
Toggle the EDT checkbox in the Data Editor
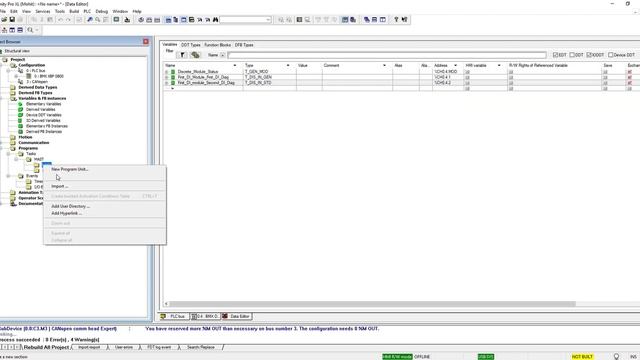click(555, 55)
